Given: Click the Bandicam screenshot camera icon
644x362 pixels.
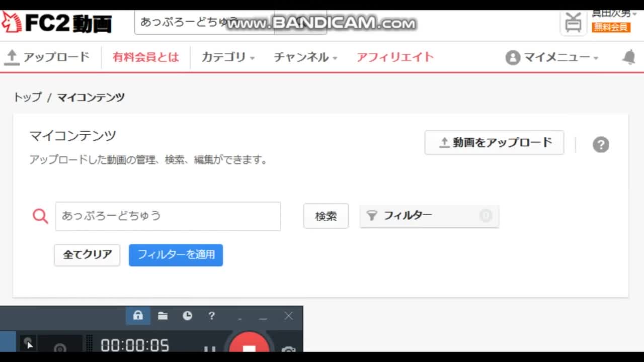Looking at the screenshot, I should click(288, 349).
